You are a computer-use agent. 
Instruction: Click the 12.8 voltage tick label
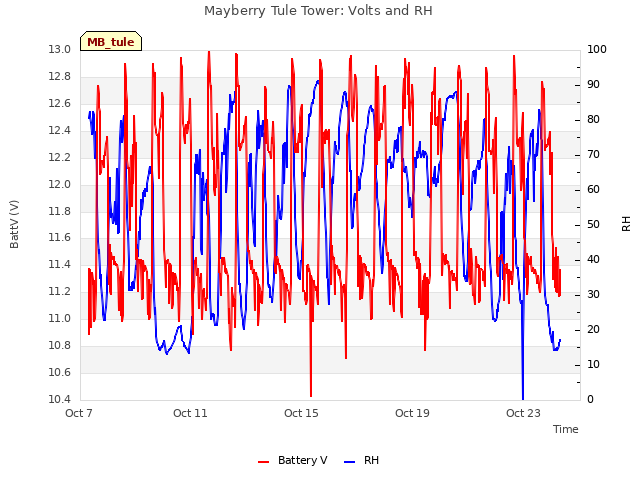click(x=60, y=76)
